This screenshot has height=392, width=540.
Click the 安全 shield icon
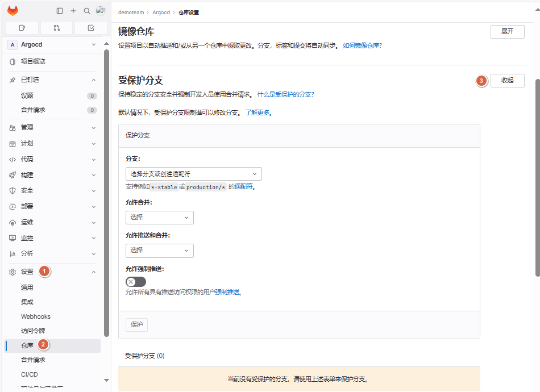point(13,191)
